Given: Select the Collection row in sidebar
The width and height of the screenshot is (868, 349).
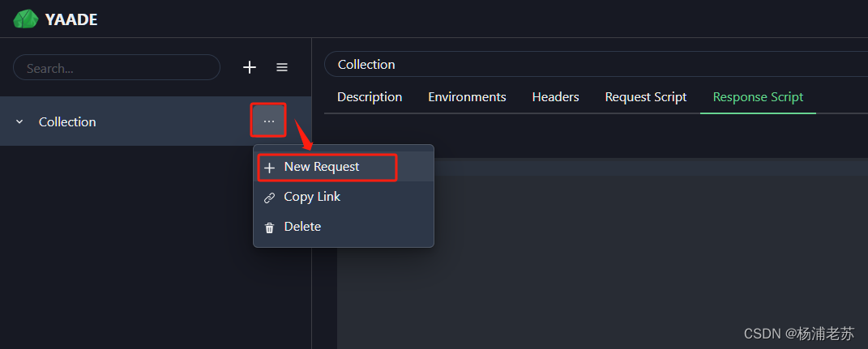Looking at the screenshot, I should (156, 121).
